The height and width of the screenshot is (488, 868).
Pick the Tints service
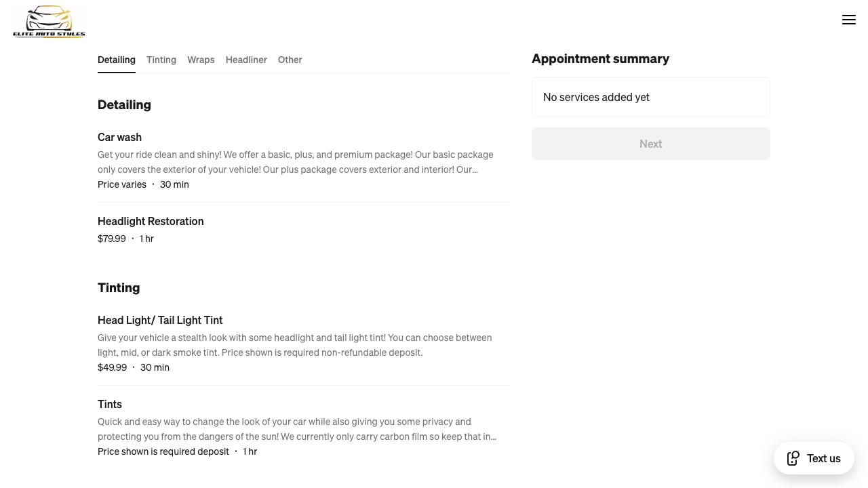110,404
